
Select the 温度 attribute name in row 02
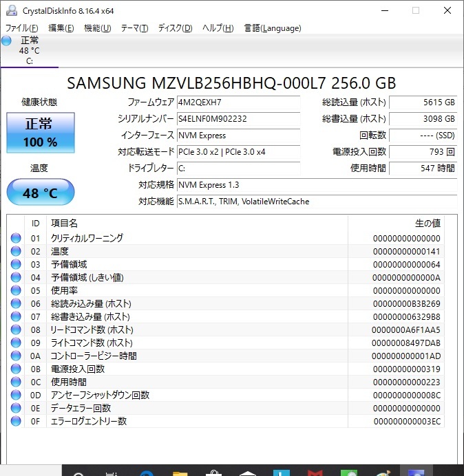(x=60, y=251)
